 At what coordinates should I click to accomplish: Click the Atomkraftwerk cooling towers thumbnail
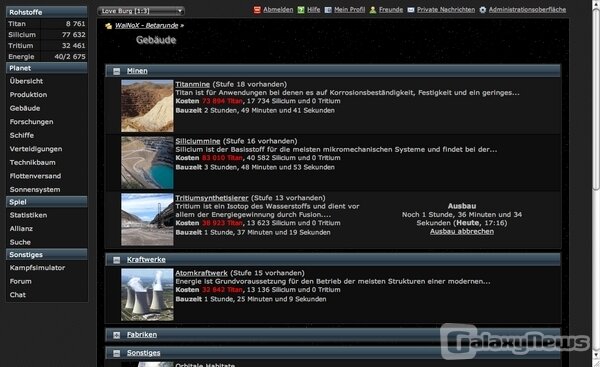[x=147, y=295]
